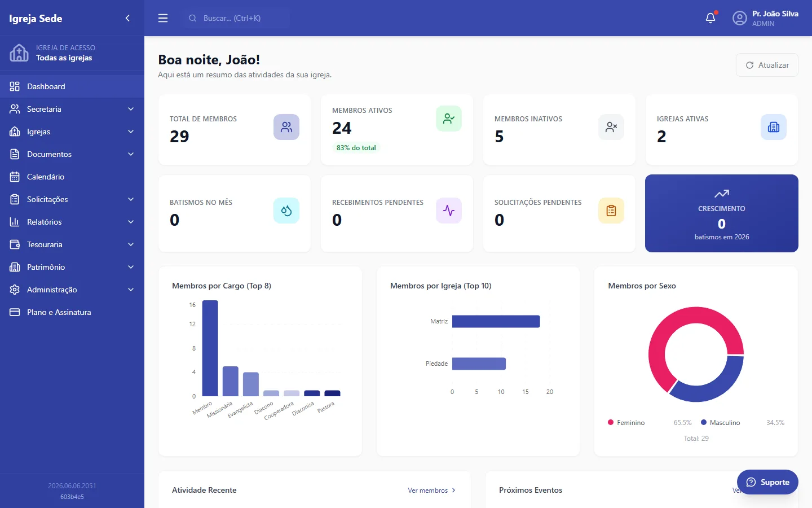The image size is (812, 508).
Task: Select Documentos in the sidebar
Action: 72,154
